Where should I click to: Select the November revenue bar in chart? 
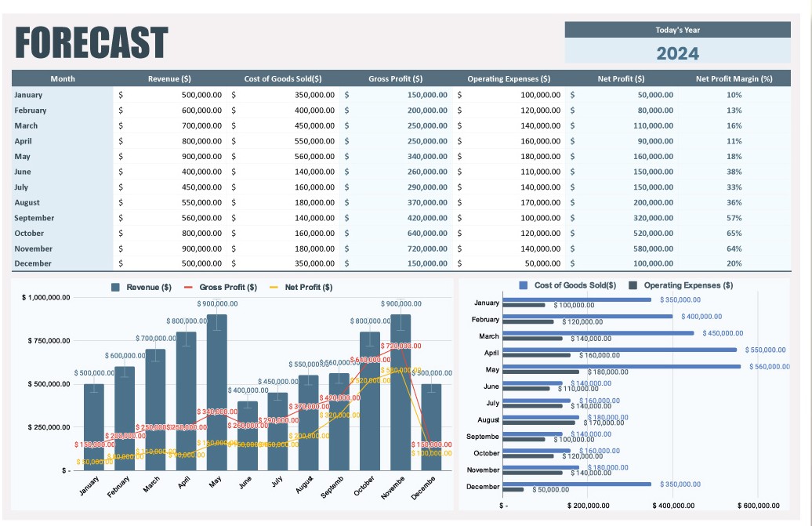[x=401, y=393]
